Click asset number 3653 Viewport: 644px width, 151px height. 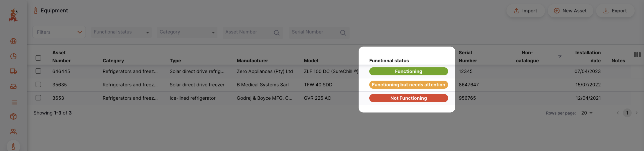click(x=58, y=98)
